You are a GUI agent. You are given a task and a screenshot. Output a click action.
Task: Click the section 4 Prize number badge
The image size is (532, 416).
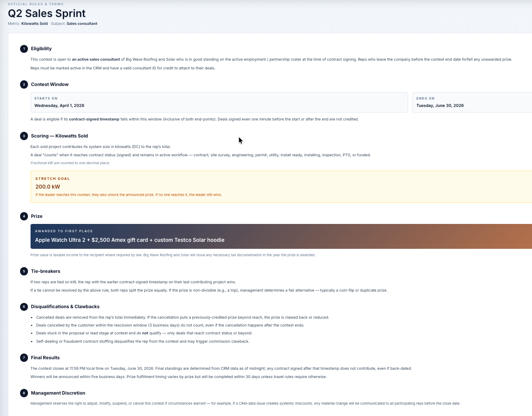pyautogui.click(x=24, y=216)
